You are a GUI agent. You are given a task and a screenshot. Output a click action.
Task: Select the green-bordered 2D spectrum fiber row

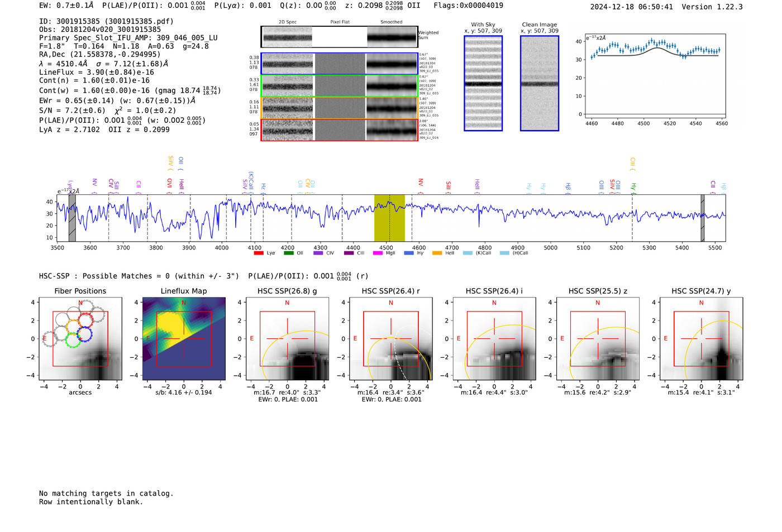(340, 86)
